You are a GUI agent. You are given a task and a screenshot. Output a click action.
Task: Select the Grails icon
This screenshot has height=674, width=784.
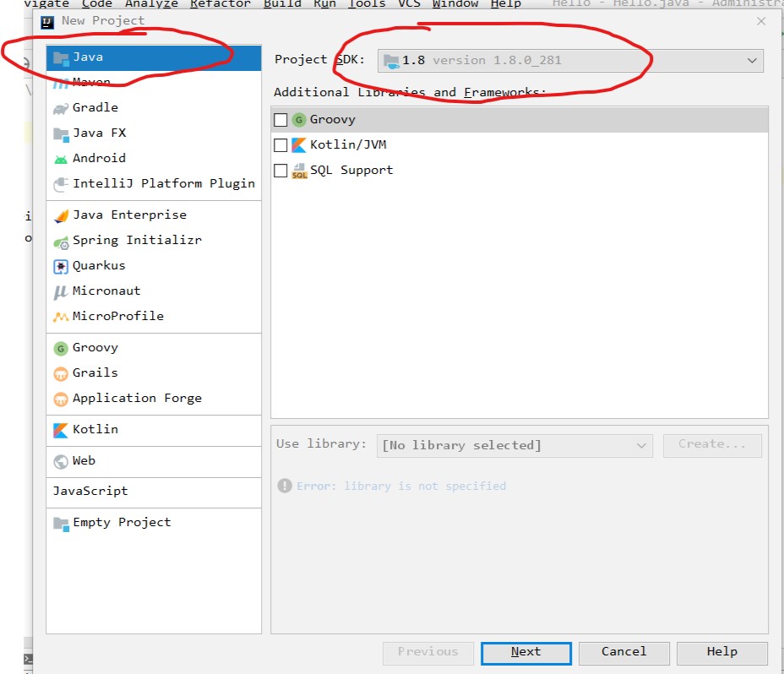[x=61, y=374]
